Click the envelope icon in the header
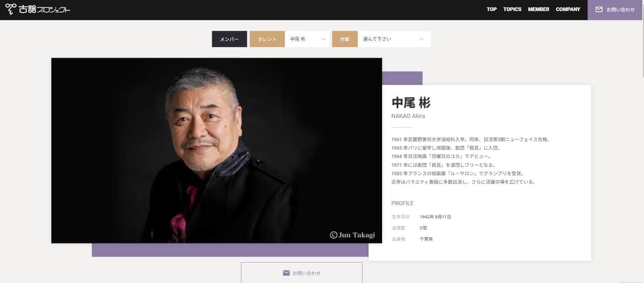 pyautogui.click(x=599, y=10)
